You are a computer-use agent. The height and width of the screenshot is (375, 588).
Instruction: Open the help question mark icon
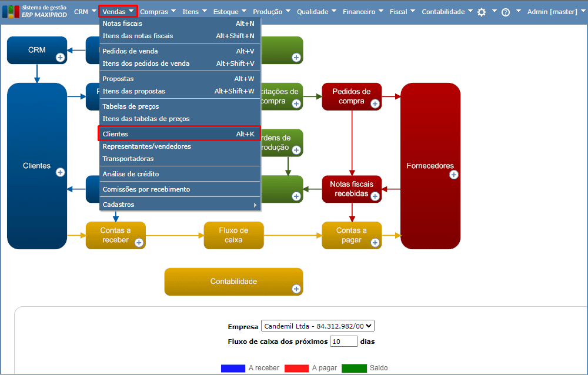(x=506, y=12)
